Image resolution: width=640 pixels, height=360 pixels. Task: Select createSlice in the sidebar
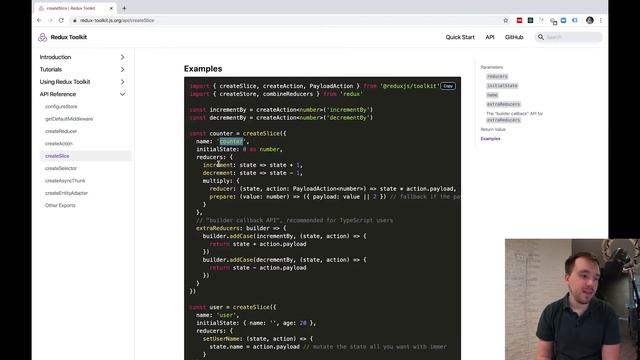click(57, 156)
